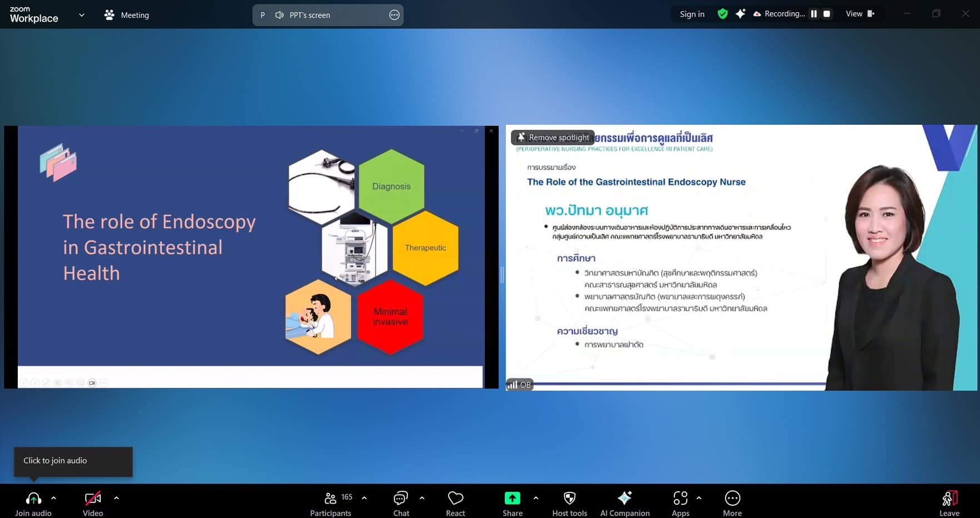Pause the meeting recording
Viewport: 980px width, 518px height.
coord(814,14)
